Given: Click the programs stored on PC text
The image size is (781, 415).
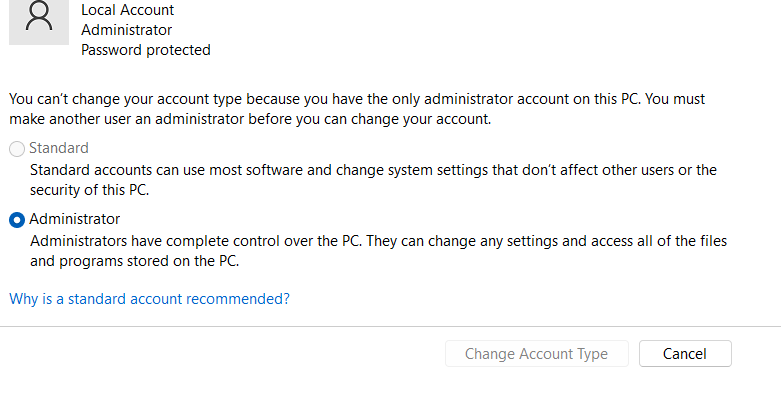Looking at the screenshot, I should point(134,261).
